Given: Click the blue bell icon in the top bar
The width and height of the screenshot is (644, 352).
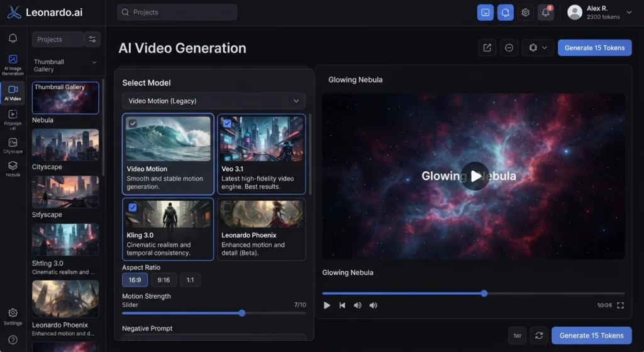Looking at the screenshot, I should pyautogui.click(x=505, y=13).
